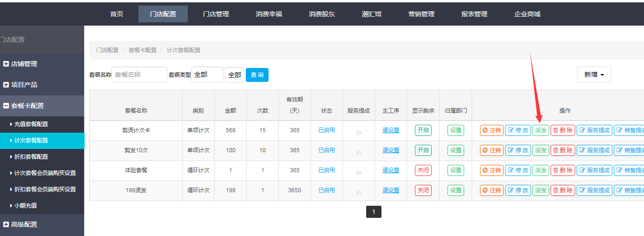Switch to the 门店管理 top tab
The width and height of the screenshot is (644, 236).
coord(216,14)
